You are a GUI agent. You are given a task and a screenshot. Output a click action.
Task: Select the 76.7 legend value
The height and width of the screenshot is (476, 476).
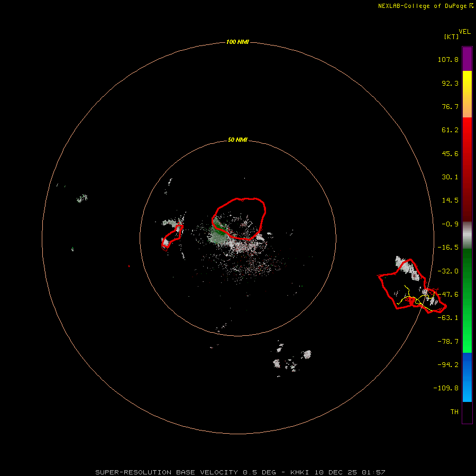pos(450,106)
